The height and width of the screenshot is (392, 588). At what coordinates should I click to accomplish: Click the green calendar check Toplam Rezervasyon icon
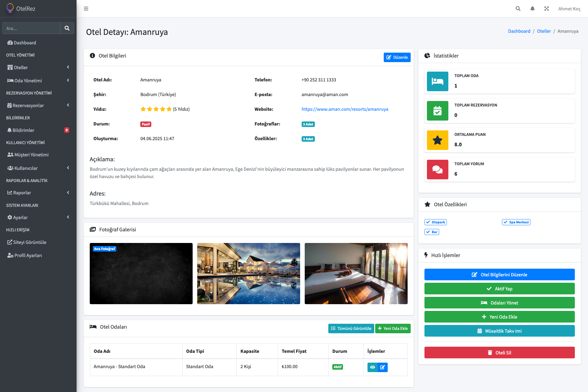[x=437, y=111]
